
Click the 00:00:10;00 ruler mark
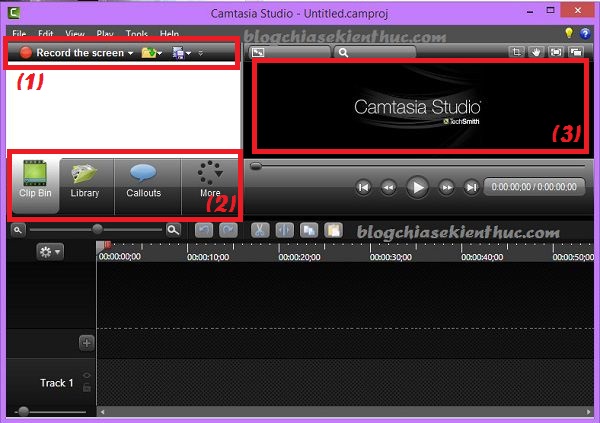point(208,257)
